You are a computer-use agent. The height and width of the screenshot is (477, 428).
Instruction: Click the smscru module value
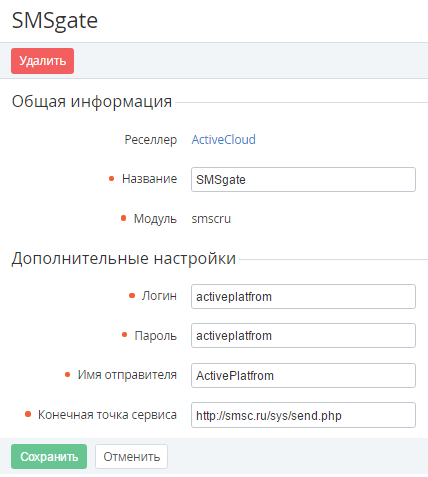click(211, 219)
